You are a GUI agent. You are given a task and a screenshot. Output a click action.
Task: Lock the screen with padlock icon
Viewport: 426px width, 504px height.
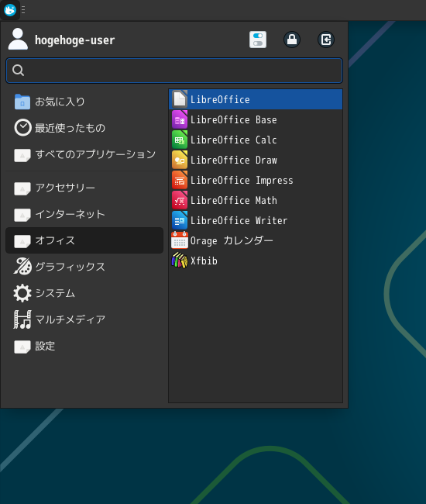pyautogui.click(x=292, y=40)
